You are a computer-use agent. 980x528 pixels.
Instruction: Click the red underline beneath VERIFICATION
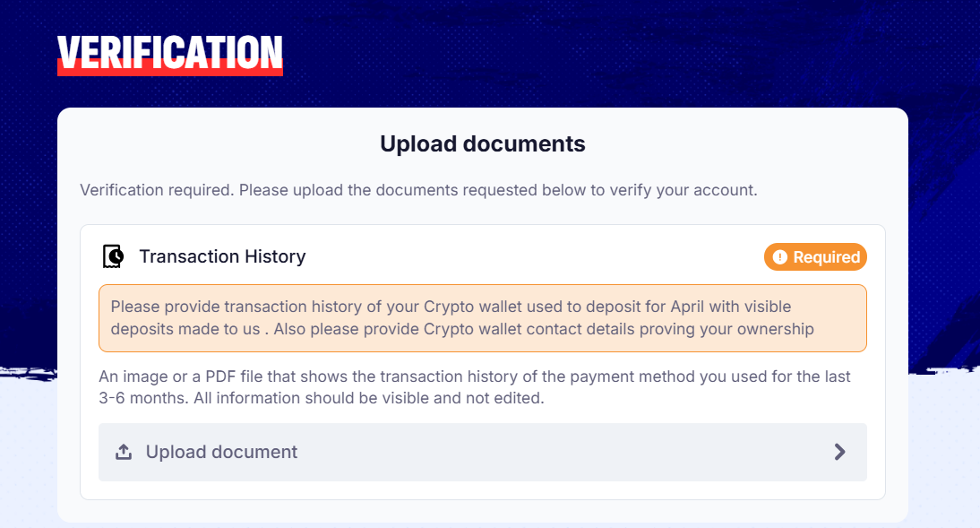point(169,71)
